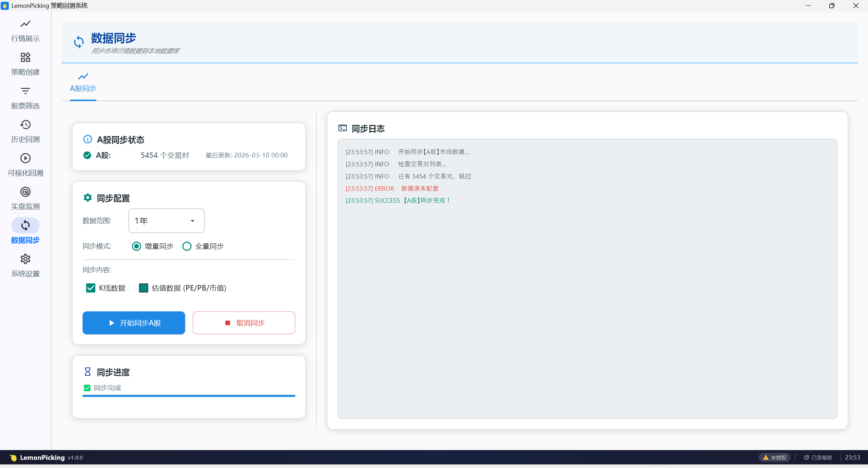Click the blue sync progress bar
This screenshot has height=468, width=868.
[x=189, y=396]
